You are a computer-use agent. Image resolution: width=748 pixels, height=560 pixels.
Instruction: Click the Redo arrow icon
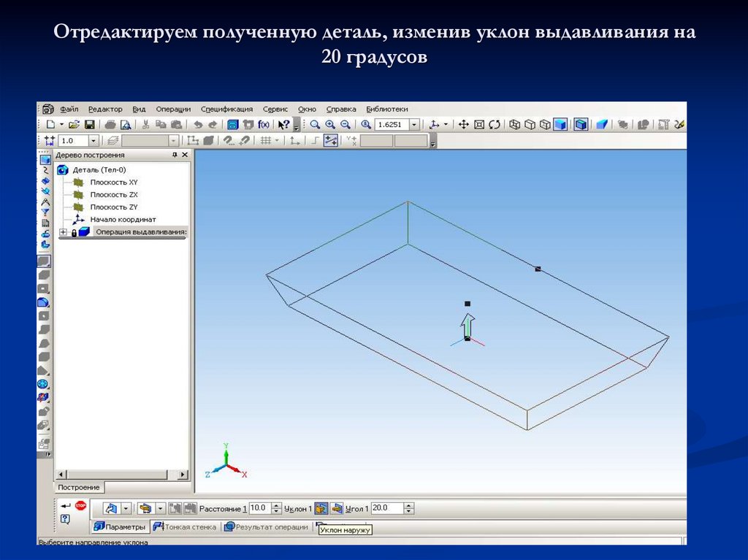pyautogui.click(x=213, y=125)
